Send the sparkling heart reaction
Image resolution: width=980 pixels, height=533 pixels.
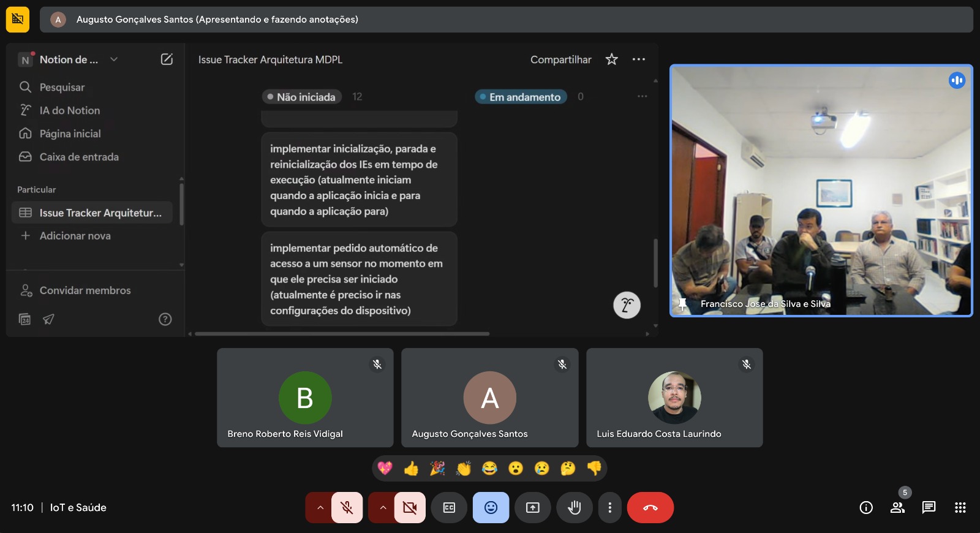385,469
